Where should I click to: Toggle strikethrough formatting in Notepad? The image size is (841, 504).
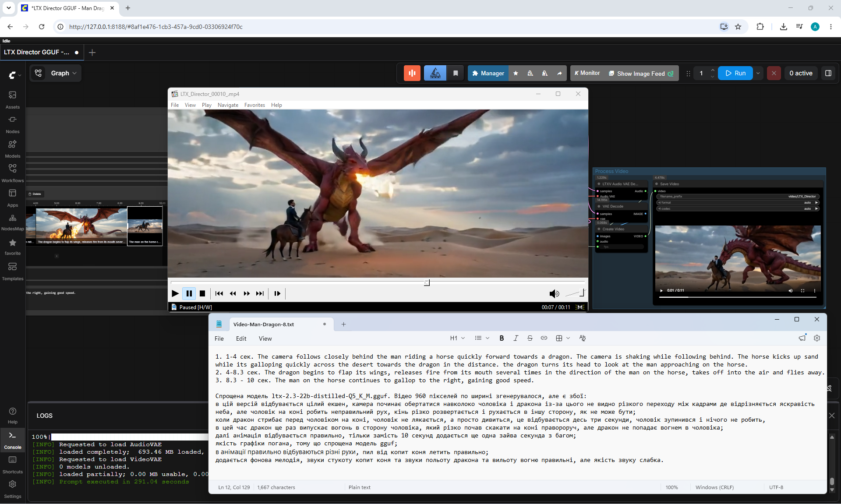coord(530,338)
